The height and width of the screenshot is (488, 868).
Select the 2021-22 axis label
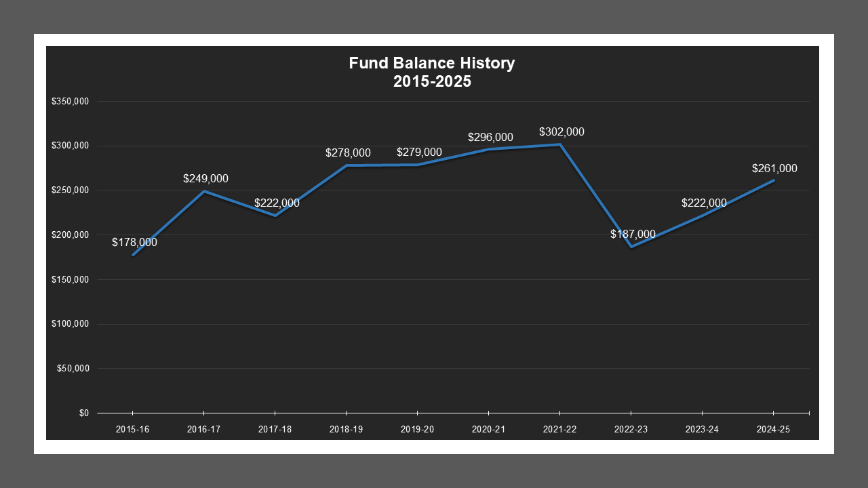pyautogui.click(x=559, y=429)
